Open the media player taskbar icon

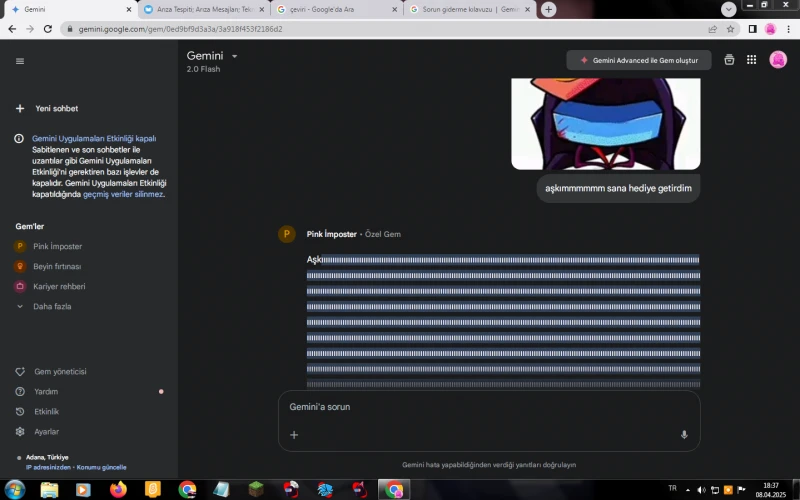point(83,490)
